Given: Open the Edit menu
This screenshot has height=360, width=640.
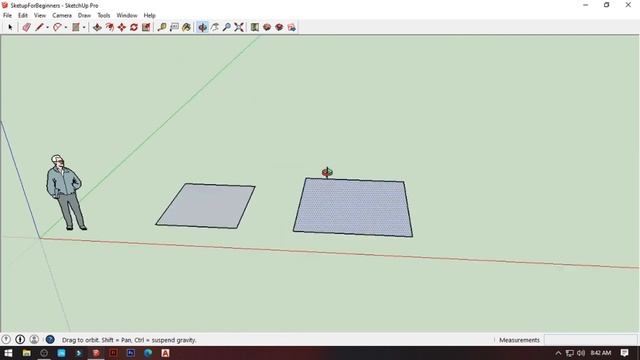Looking at the screenshot, I should point(23,15).
